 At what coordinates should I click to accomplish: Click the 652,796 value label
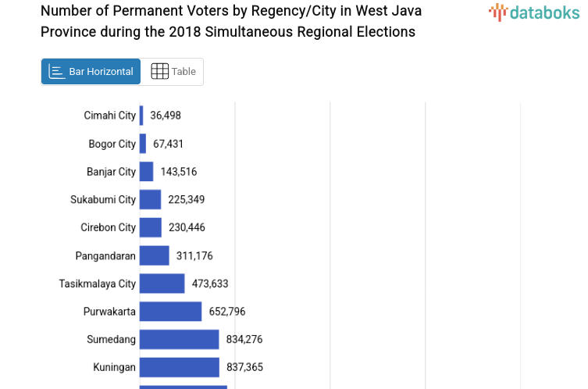pyautogui.click(x=227, y=312)
